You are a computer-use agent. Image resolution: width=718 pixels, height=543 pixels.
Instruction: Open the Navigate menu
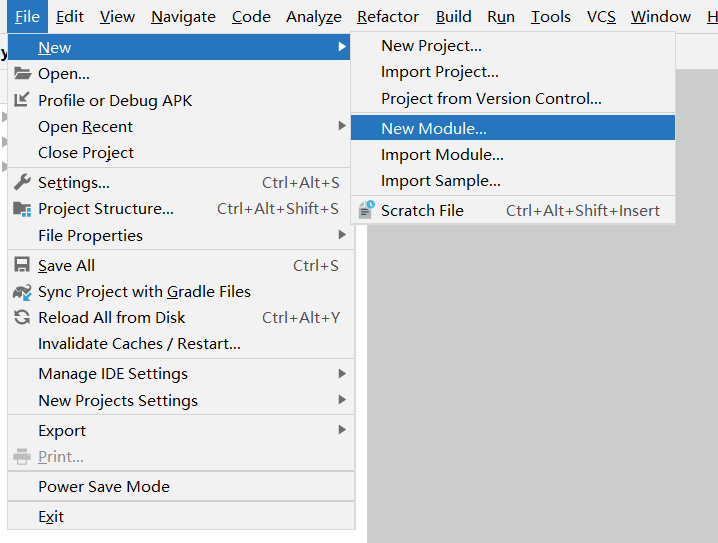coord(183,16)
